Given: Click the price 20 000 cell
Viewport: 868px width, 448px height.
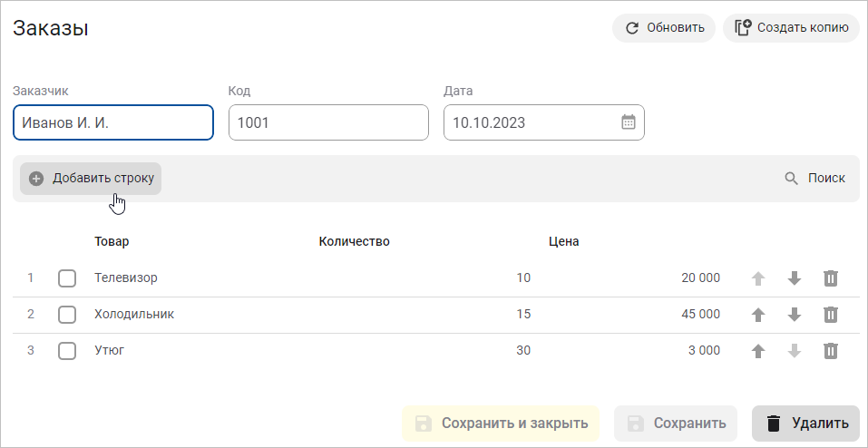Looking at the screenshot, I should coord(701,278).
